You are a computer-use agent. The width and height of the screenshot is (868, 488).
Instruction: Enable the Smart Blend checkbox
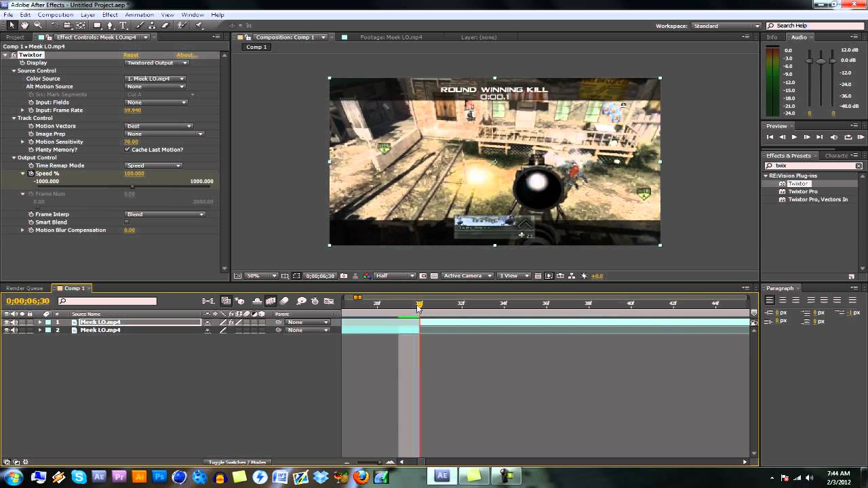click(127, 222)
